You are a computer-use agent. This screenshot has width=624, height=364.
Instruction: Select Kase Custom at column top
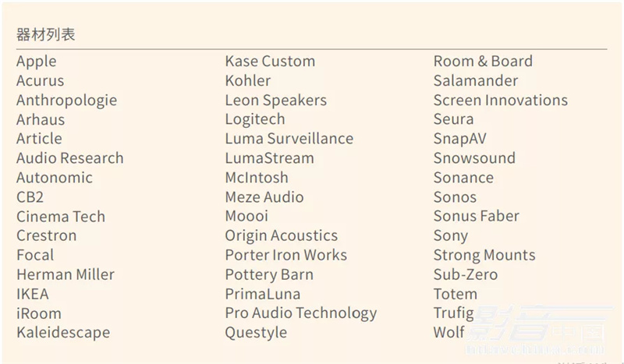[270, 62]
